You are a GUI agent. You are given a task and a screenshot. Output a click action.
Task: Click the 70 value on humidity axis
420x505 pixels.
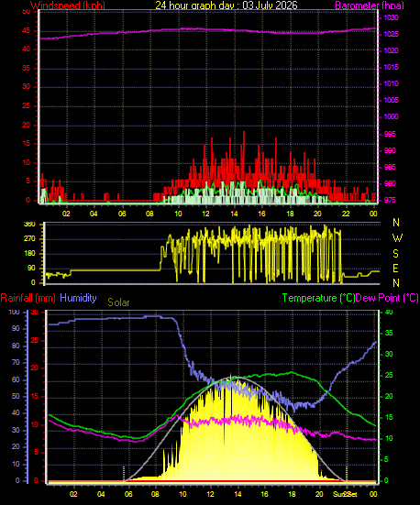[x=16, y=363]
